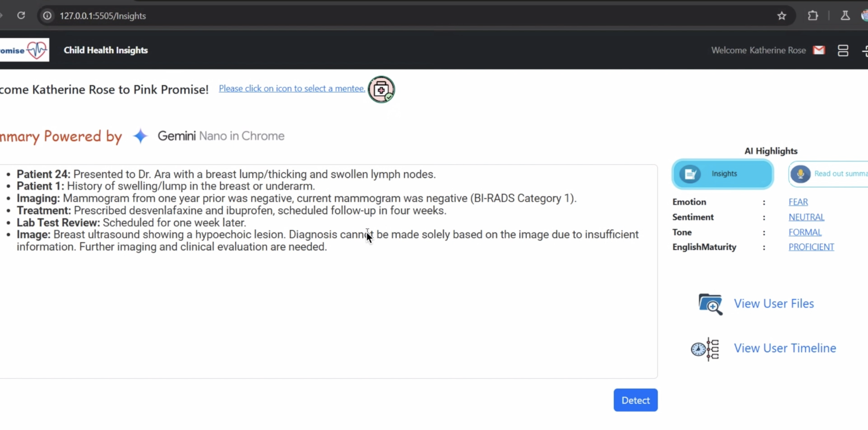This screenshot has height=430, width=868.
Task: Click the FORMAL tone link
Action: point(805,232)
